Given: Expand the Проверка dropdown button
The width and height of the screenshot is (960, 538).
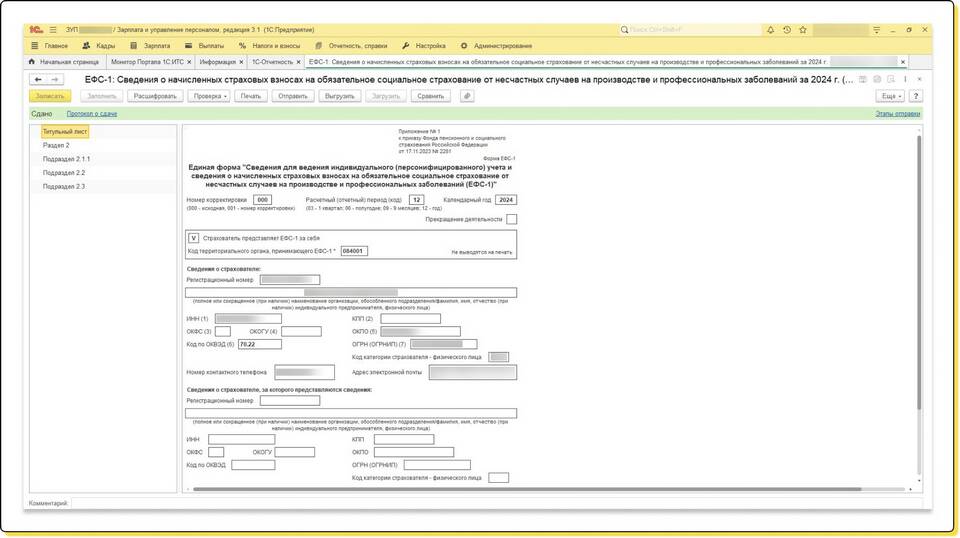Looking at the screenshot, I should coord(210,96).
